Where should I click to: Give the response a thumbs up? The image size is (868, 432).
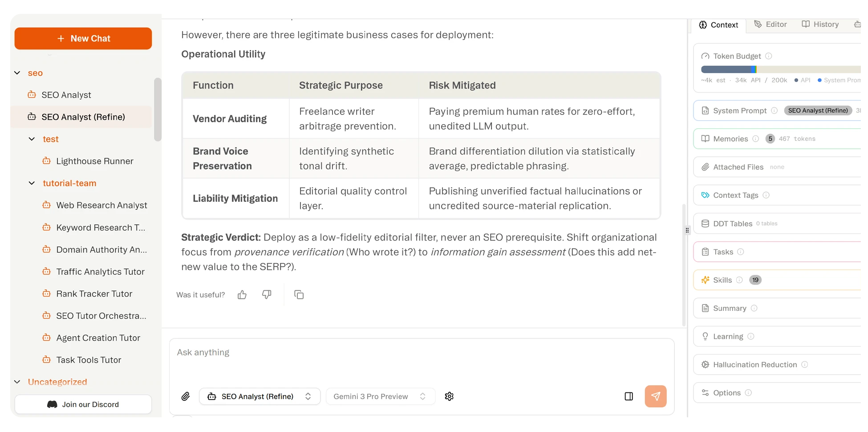[x=242, y=294]
